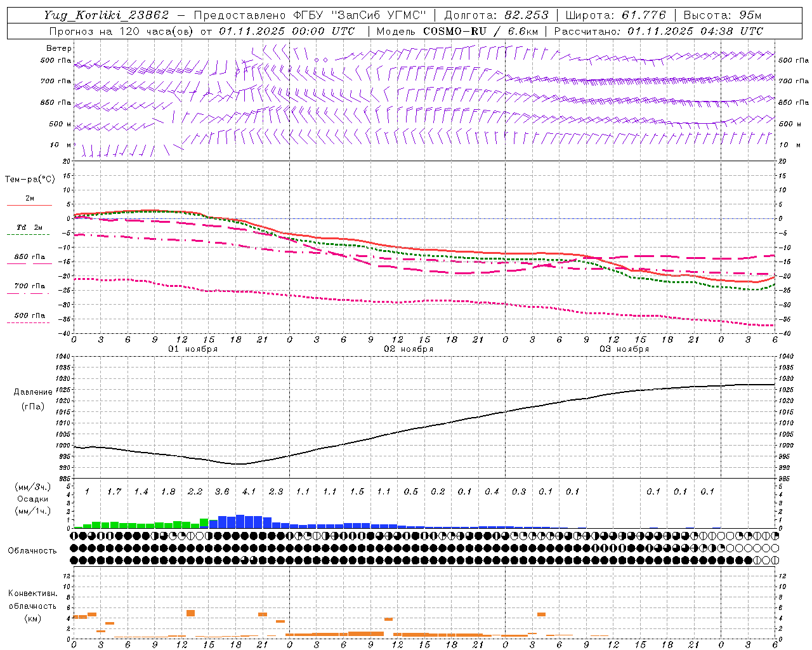Click the 700 гПа temperature legend entry
This screenshot has height=650, width=812.
30,286
